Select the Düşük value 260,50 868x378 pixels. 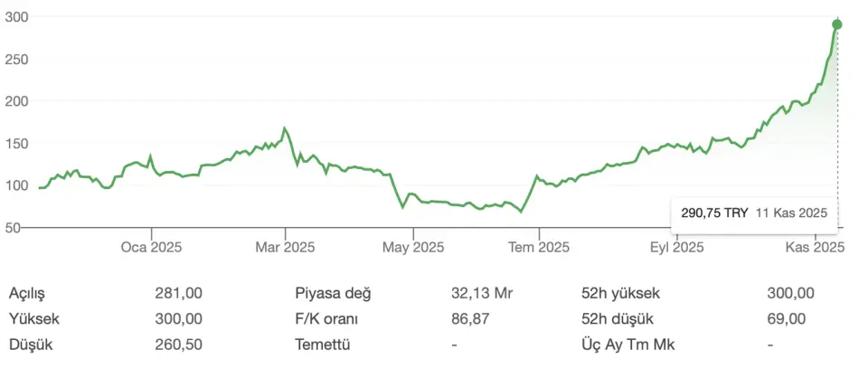coord(179,345)
